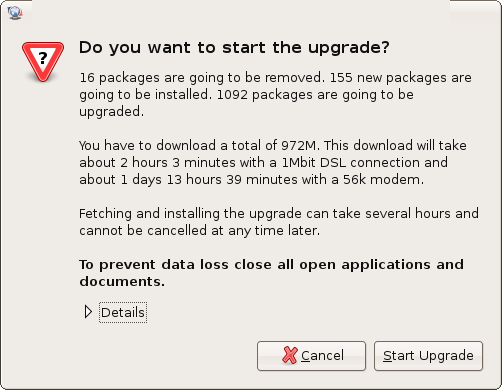Image resolution: width=502 pixels, height=390 pixels.
Task: Click the word "upgraded." ending first paragraph
Action: tap(112, 112)
